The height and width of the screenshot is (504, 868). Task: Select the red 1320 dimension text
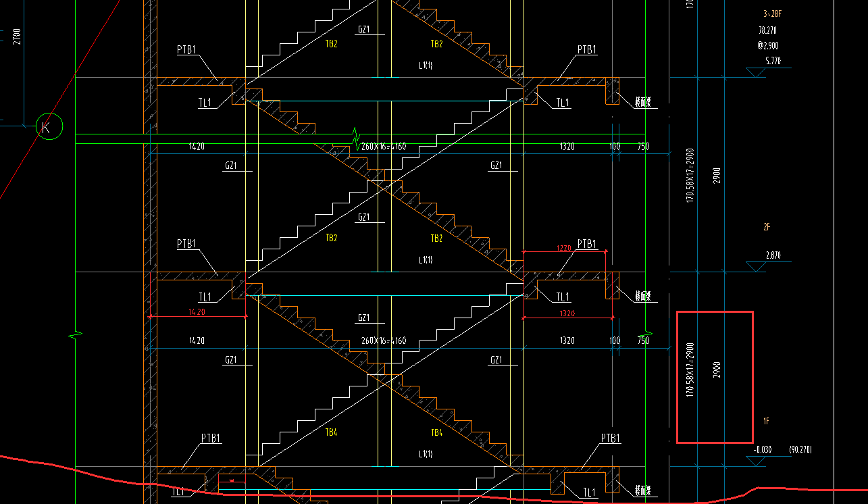[x=567, y=313]
